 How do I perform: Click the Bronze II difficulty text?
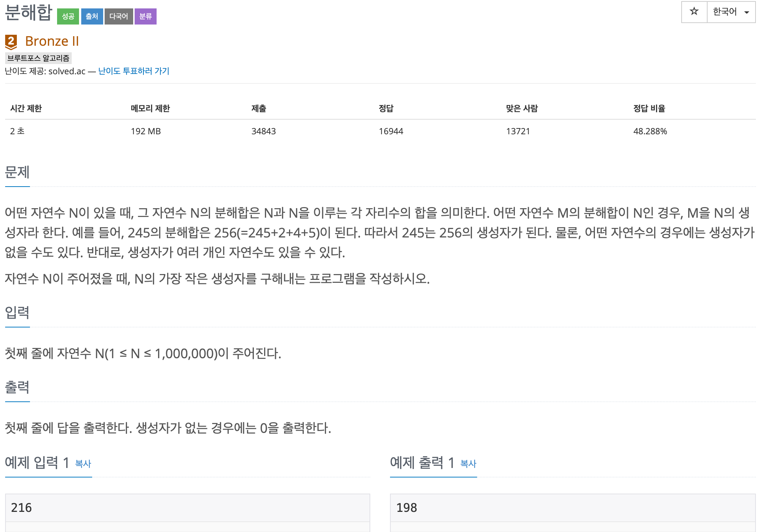[x=52, y=41]
